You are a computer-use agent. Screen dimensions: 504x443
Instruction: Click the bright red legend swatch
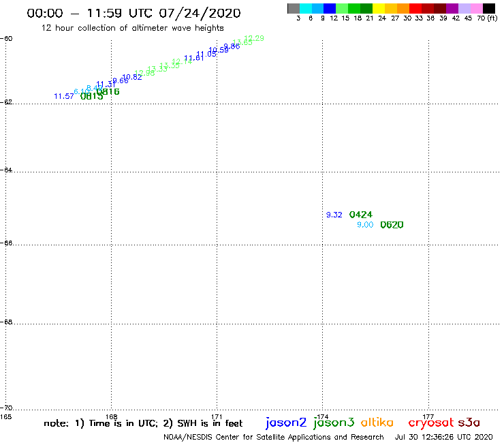coord(415,8)
